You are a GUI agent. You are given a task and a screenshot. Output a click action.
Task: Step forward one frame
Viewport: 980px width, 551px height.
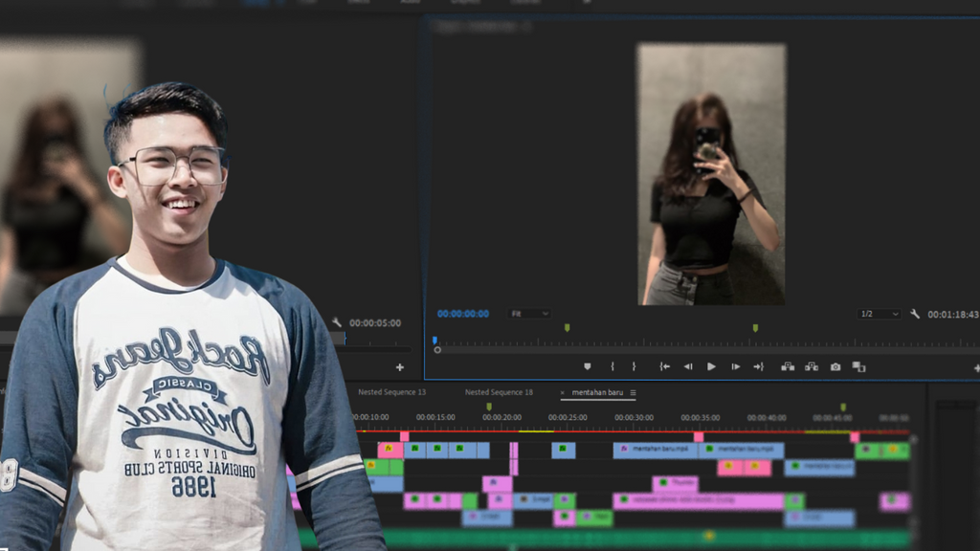coord(736,366)
